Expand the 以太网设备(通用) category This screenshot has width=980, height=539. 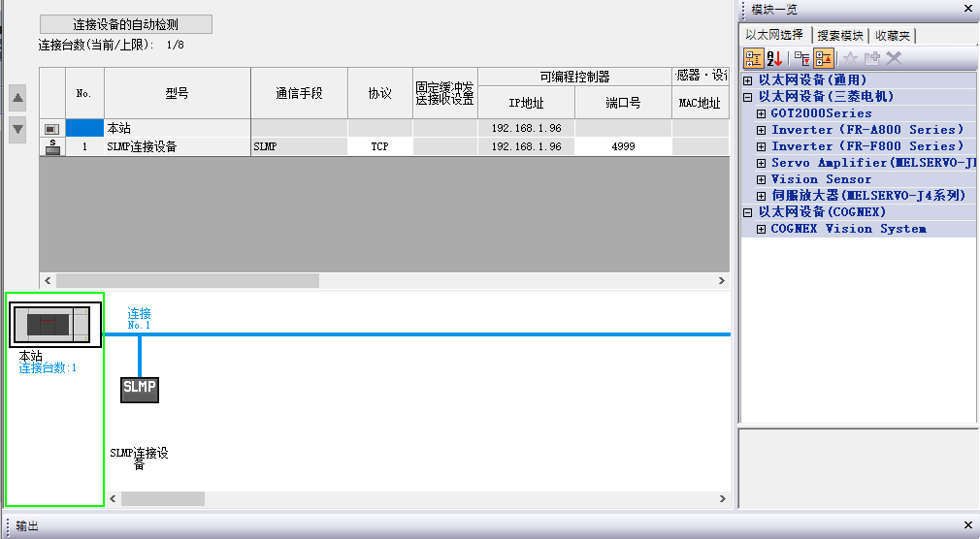[x=748, y=80]
